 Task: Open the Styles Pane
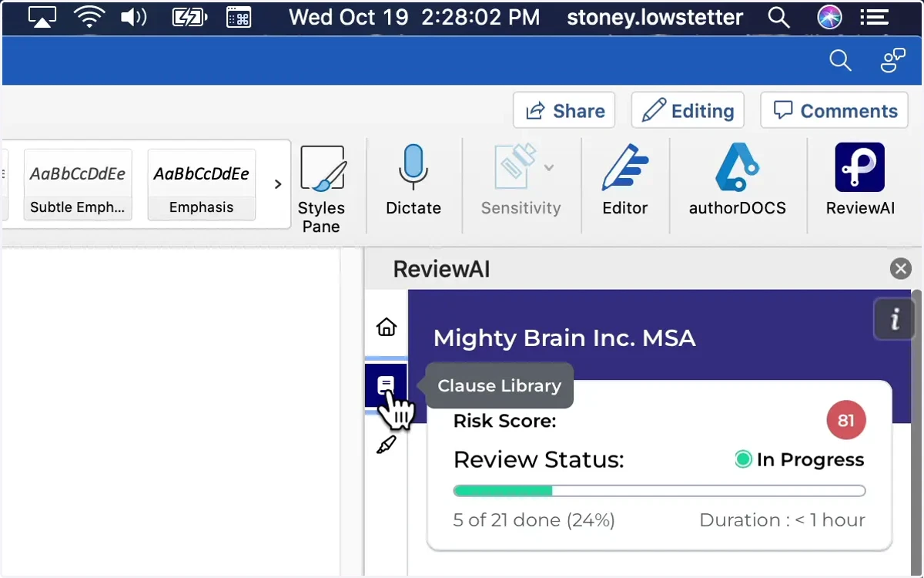click(321, 188)
